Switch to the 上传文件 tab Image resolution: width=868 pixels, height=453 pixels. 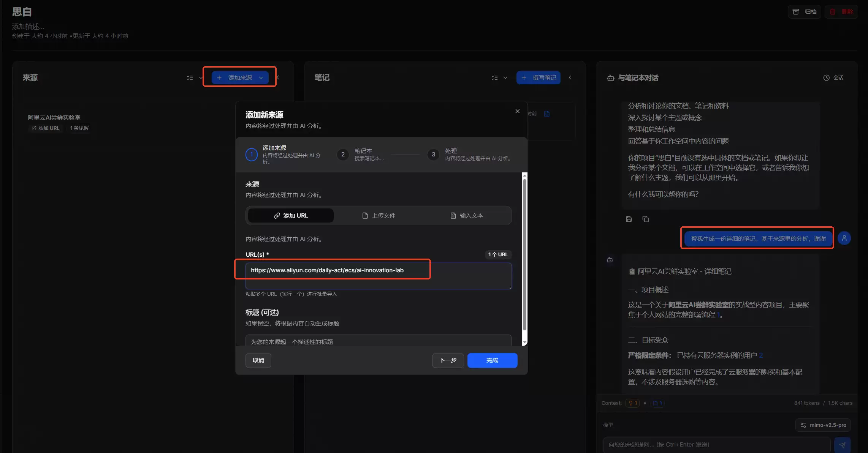click(x=379, y=215)
